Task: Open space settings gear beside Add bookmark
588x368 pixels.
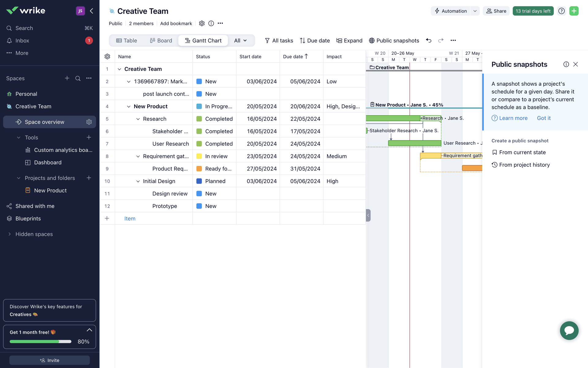Action: [202, 23]
